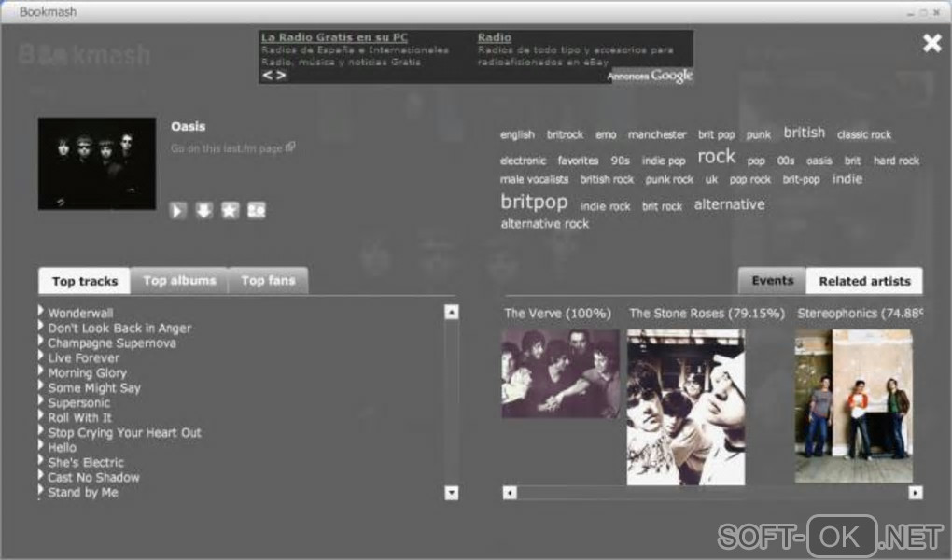Switch to the Top fans tab

pos(269,281)
